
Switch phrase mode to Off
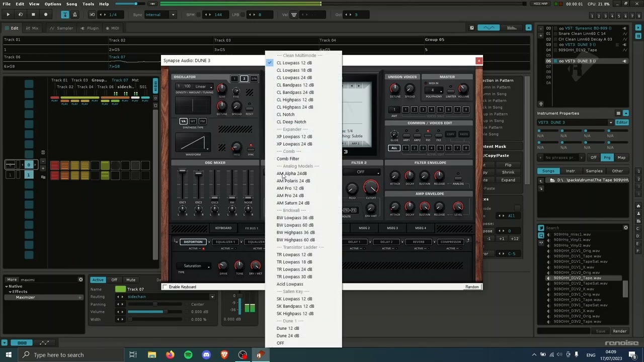click(593, 158)
